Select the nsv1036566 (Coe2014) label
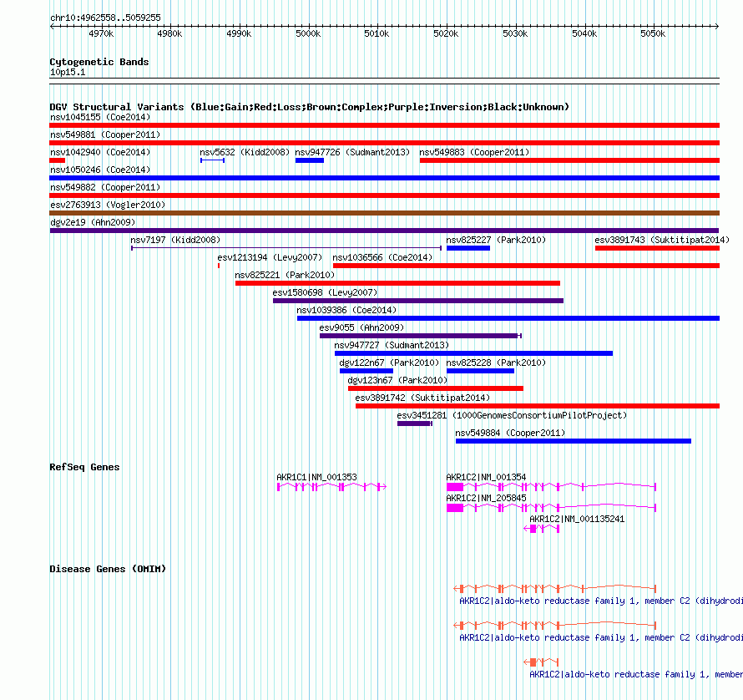This screenshot has height=700, width=743. tap(382, 257)
